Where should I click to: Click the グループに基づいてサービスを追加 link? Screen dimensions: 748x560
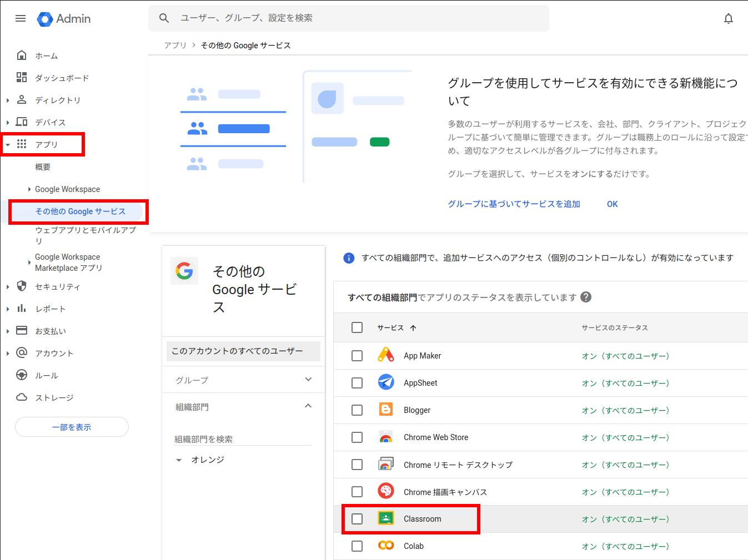514,204
